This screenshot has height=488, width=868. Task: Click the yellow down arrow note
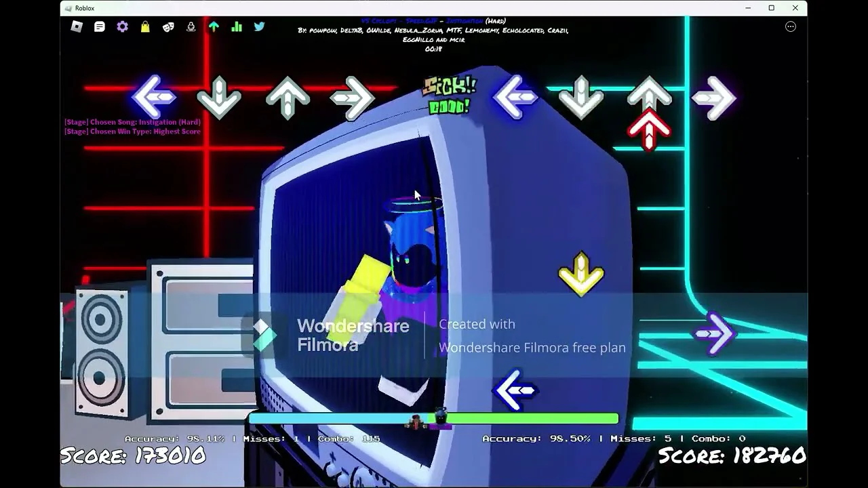pos(581,274)
